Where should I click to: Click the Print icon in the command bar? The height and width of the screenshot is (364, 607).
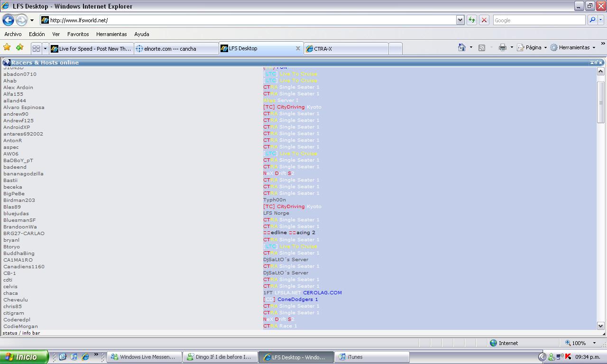coord(503,47)
